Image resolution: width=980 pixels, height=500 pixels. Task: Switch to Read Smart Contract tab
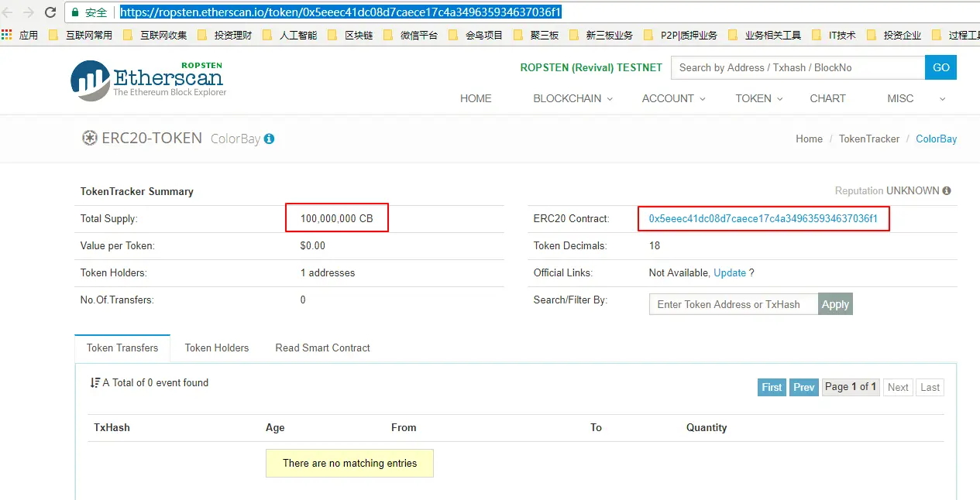(323, 348)
